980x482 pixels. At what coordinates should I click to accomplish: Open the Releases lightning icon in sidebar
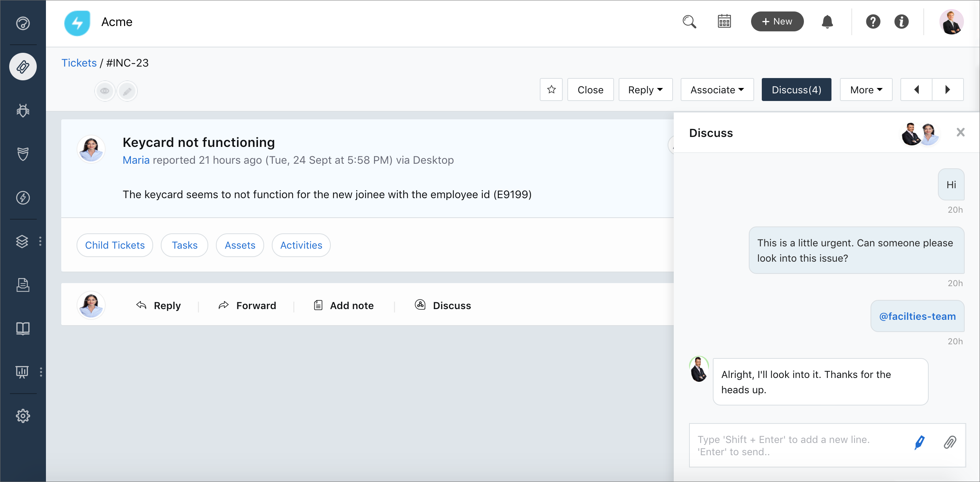[23, 198]
